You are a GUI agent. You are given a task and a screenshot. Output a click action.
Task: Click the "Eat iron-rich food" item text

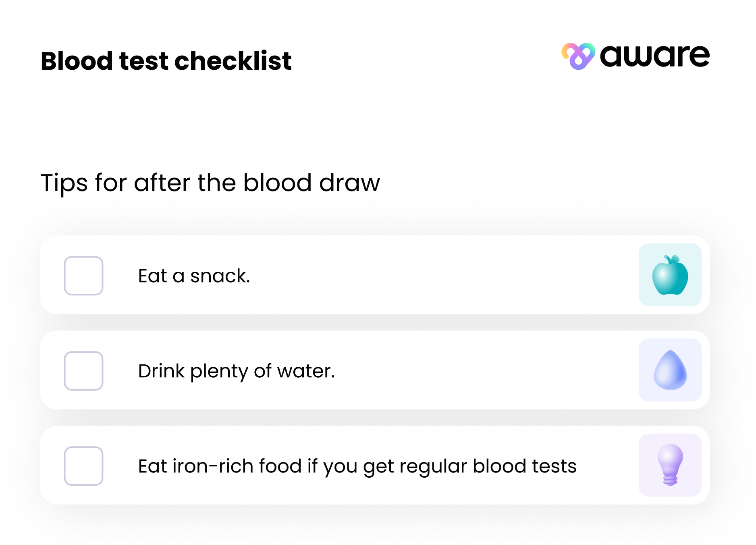coord(357,466)
